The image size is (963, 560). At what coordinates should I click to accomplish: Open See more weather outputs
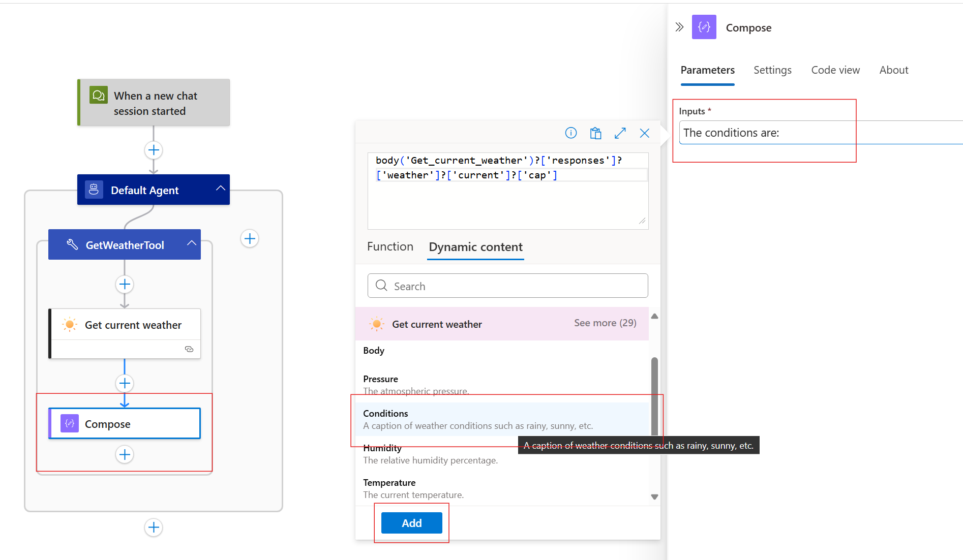(605, 323)
